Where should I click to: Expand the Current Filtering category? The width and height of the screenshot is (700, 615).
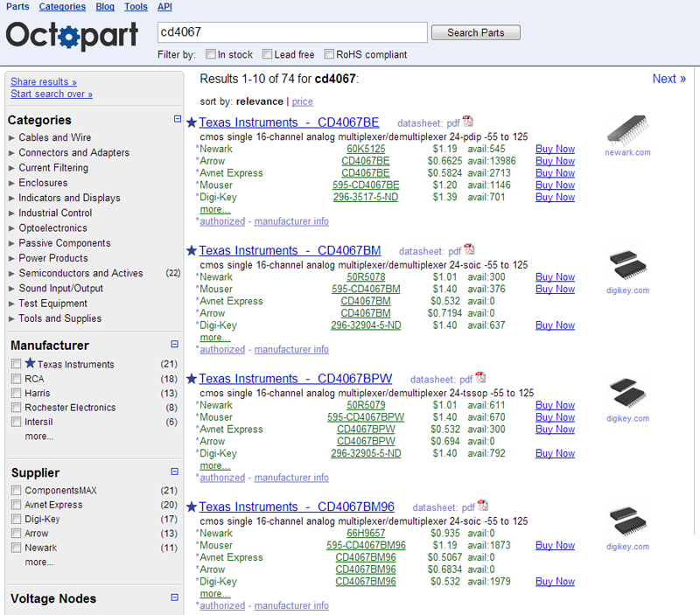[x=11, y=168]
